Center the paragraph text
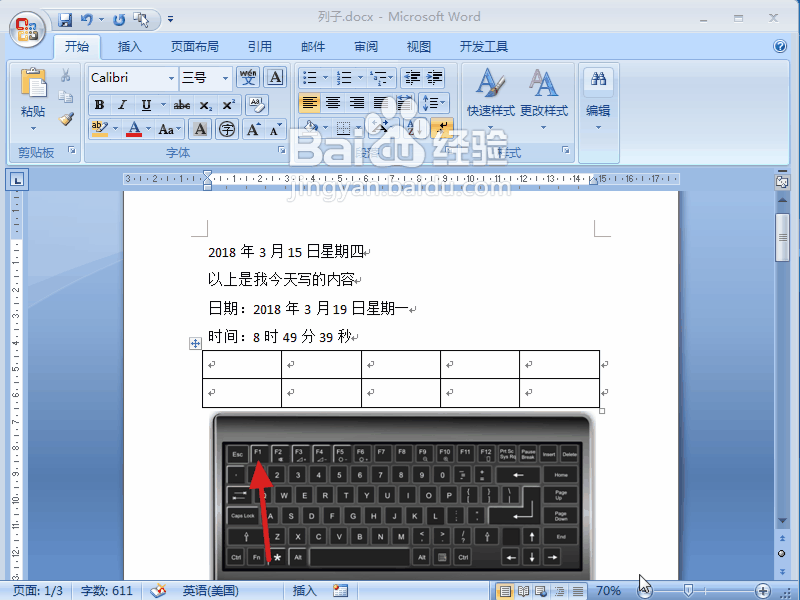The width and height of the screenshot is (800, 600). [333, 103]
